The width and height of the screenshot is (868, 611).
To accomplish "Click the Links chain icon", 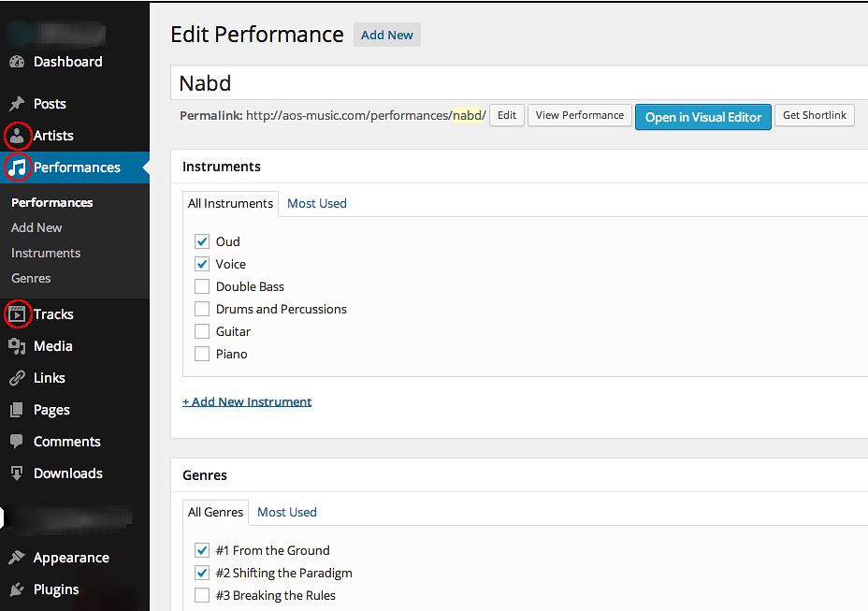I will coord(17,378).
